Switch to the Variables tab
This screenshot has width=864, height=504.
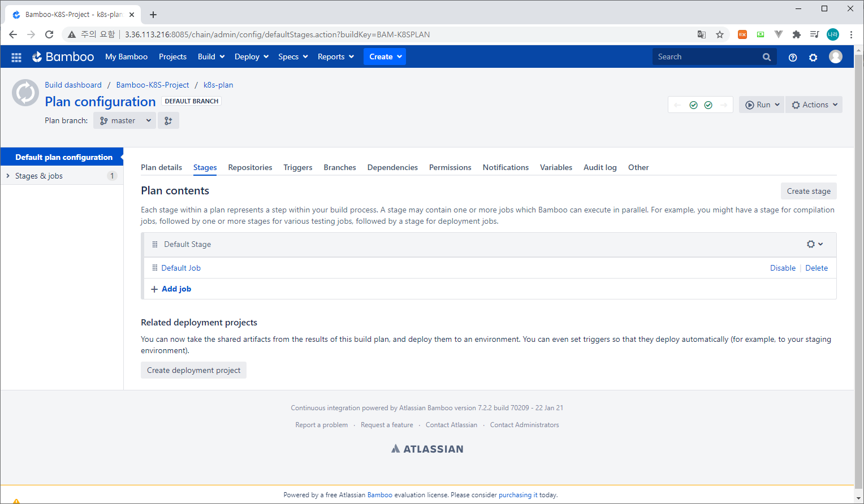click(556, 167)
